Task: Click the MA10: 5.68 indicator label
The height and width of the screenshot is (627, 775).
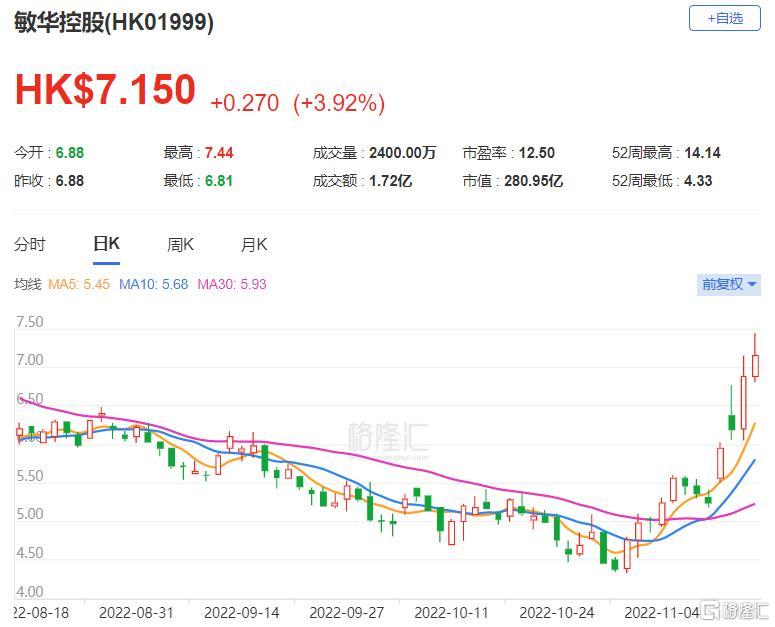Action: (x=154, y=284)
